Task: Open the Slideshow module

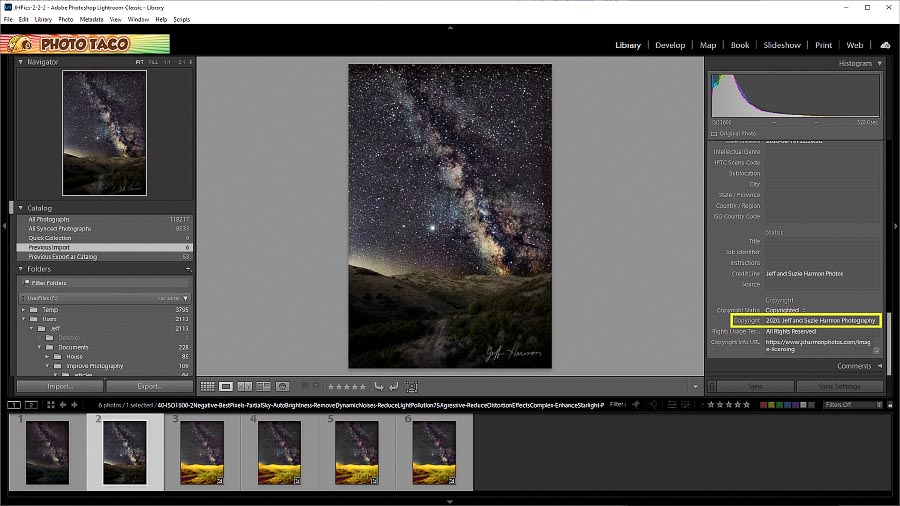Action: click(x=782, y=45)
